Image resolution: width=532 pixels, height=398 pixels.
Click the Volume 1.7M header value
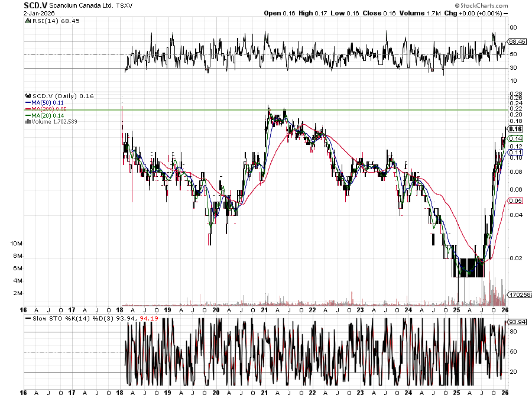click(x=420, y=13)
